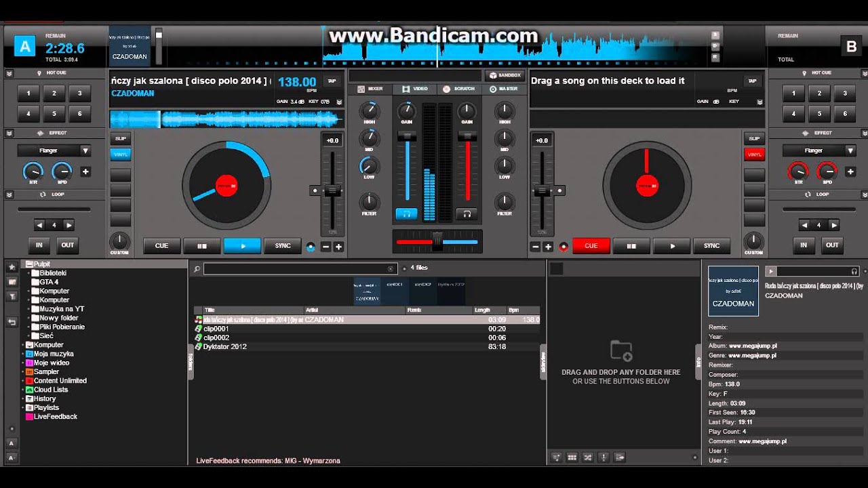Image resolution: width=868 pixels, height=488 pixels.
Task: Click deck A volume fader
Action: pos(407,138)
